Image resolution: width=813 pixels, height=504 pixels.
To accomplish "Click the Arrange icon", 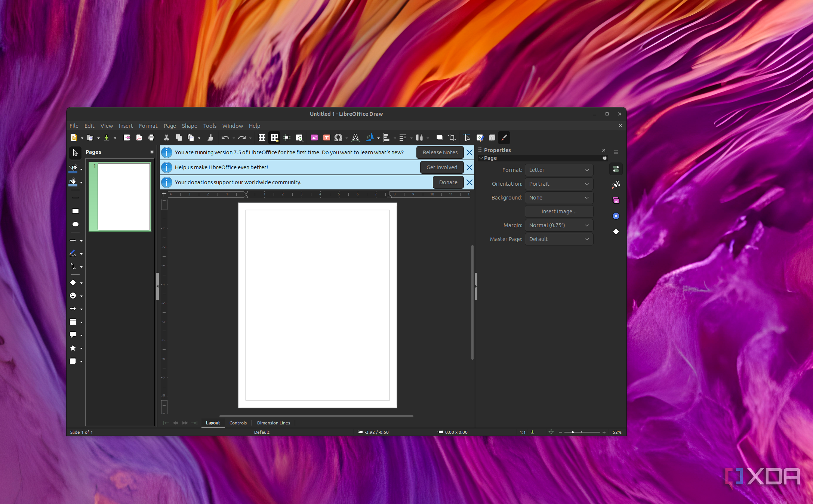I will click(x=403, y=138).
